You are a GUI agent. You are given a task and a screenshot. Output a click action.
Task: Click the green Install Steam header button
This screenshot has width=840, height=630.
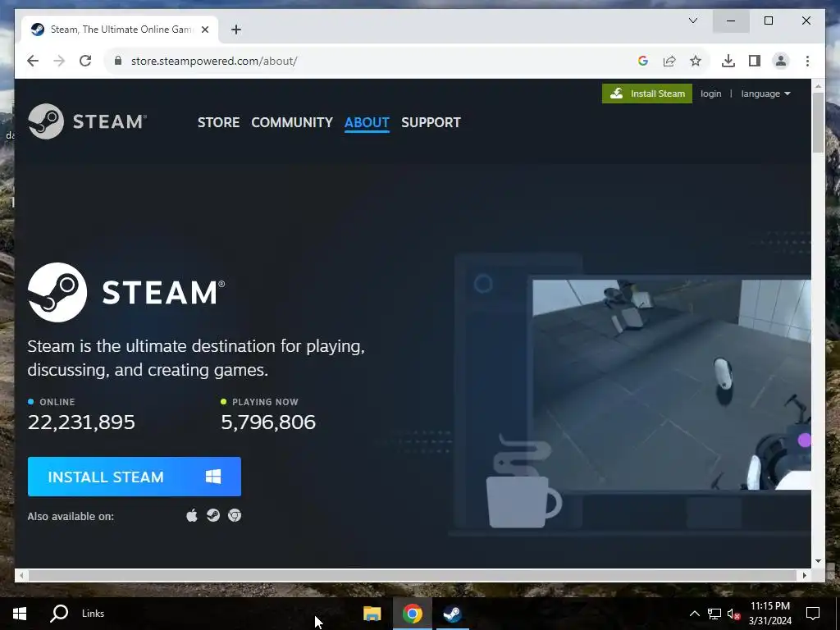[x=647, y=94]
